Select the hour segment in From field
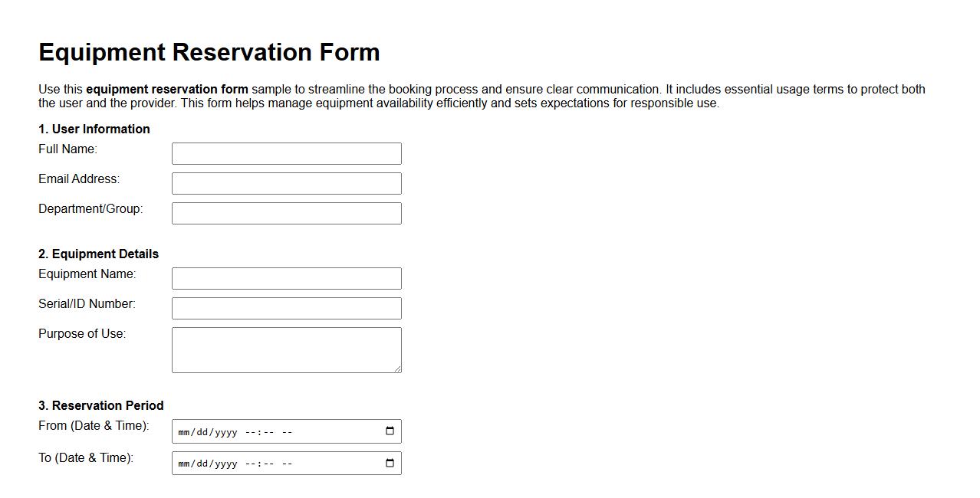This screenshot has width=980, height=498. coord(252,431)
